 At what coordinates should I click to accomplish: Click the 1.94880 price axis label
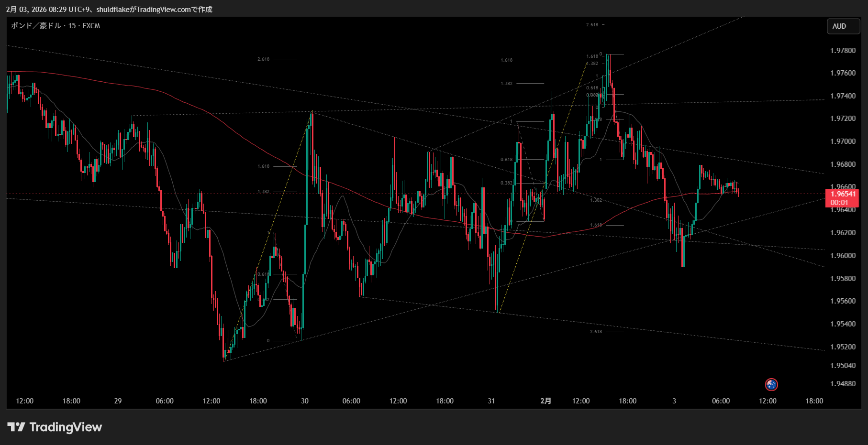point(843,384)
